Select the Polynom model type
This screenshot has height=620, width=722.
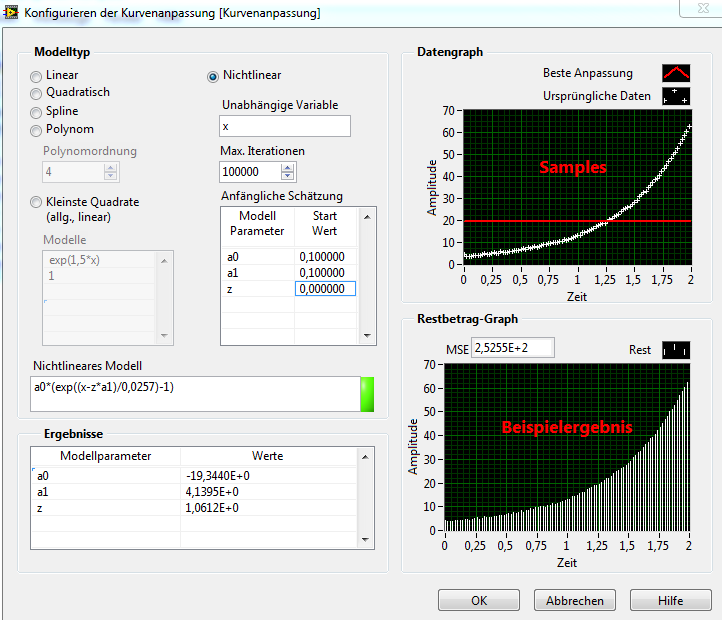pyautogui.click(x=36, y=131)
